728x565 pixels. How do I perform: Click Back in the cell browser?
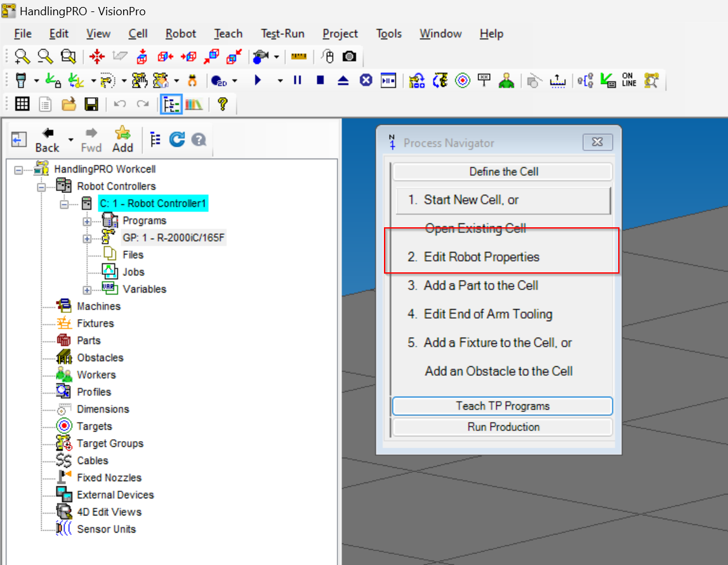48,140
